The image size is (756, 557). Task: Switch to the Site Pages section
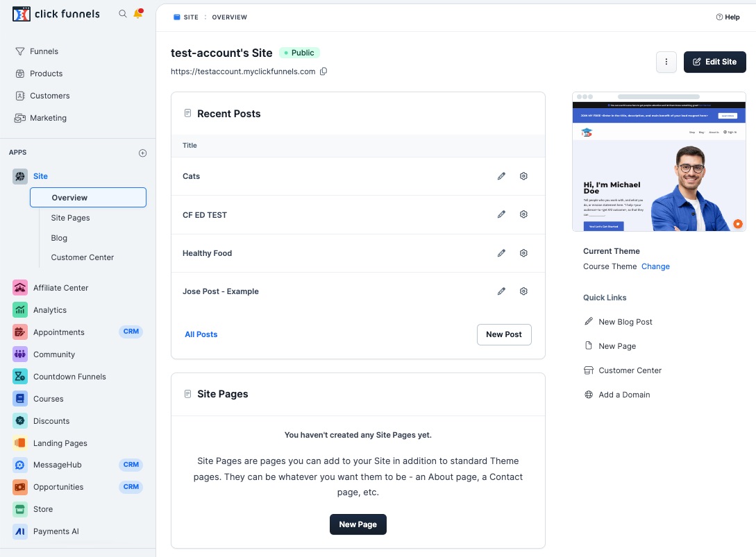[x=70, y=217]
